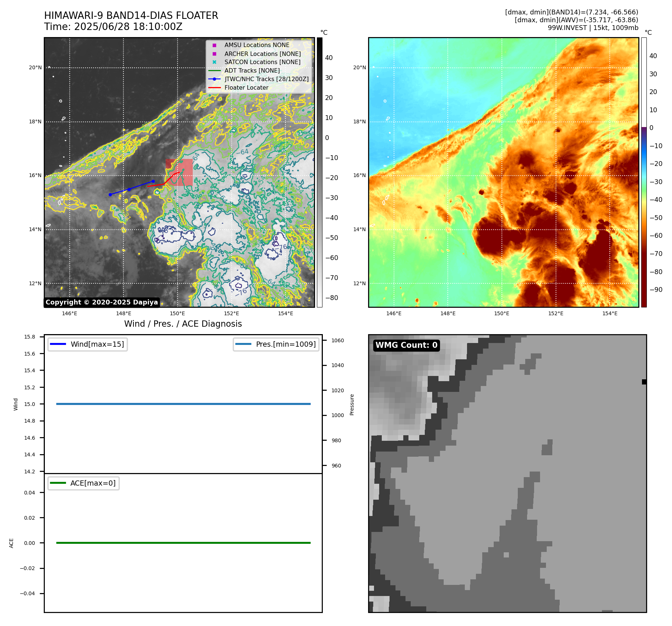
Task: Click the magenta AMSU legend marker
Action: coord(214,45)
